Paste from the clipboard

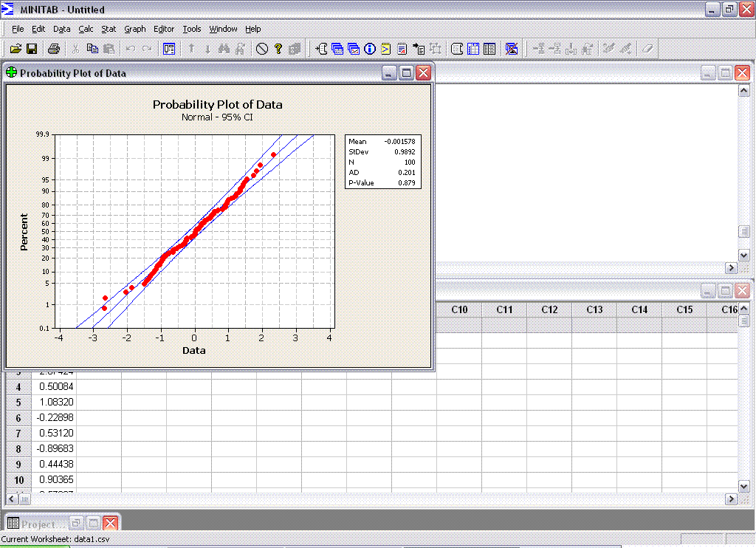click(x=109, y=49)
